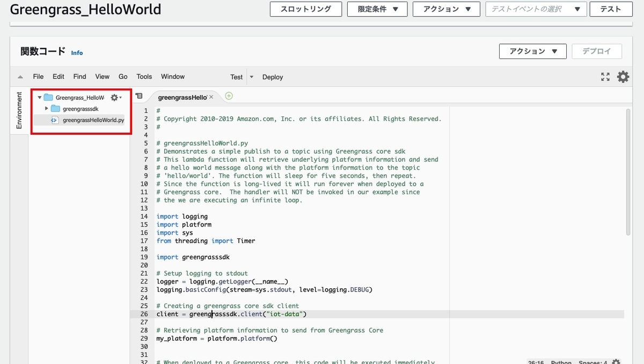Open the editor settings gear icon
This screenshot has height=364, width=644.
(x=623, y=77)
